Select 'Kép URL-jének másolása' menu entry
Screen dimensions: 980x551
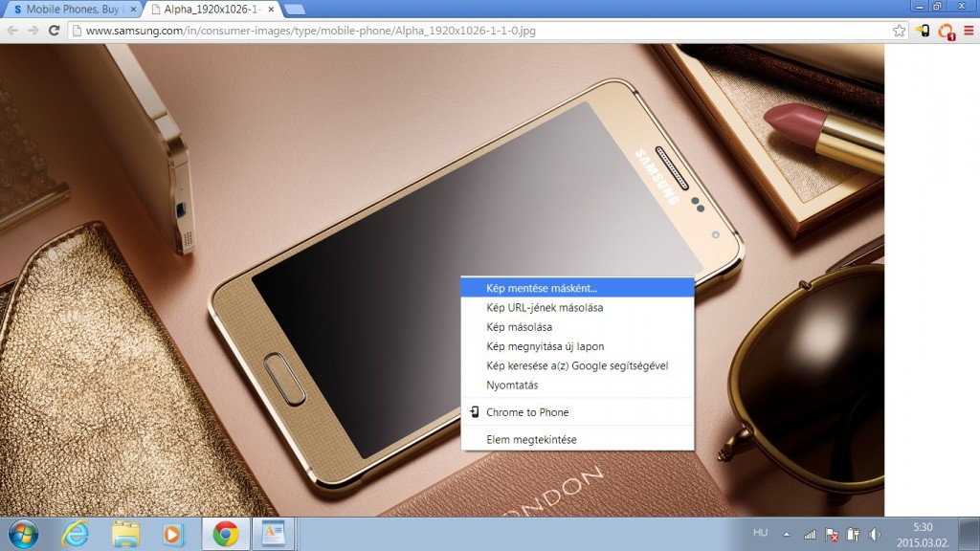544,308
